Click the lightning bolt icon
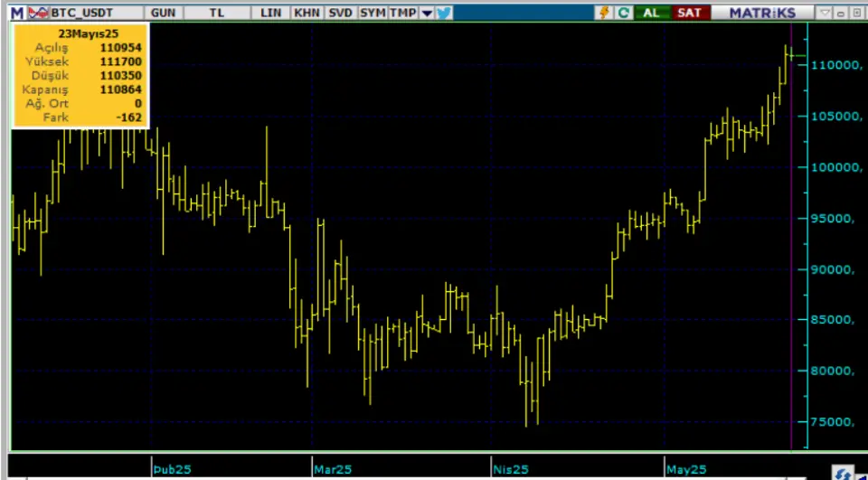 pyautogui.click(x=605, y=13)
